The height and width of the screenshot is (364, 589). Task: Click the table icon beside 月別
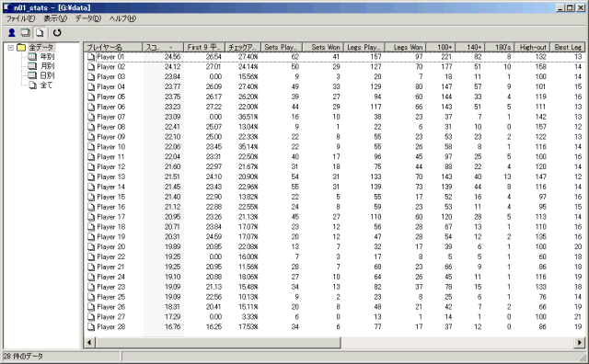point(33,66)
